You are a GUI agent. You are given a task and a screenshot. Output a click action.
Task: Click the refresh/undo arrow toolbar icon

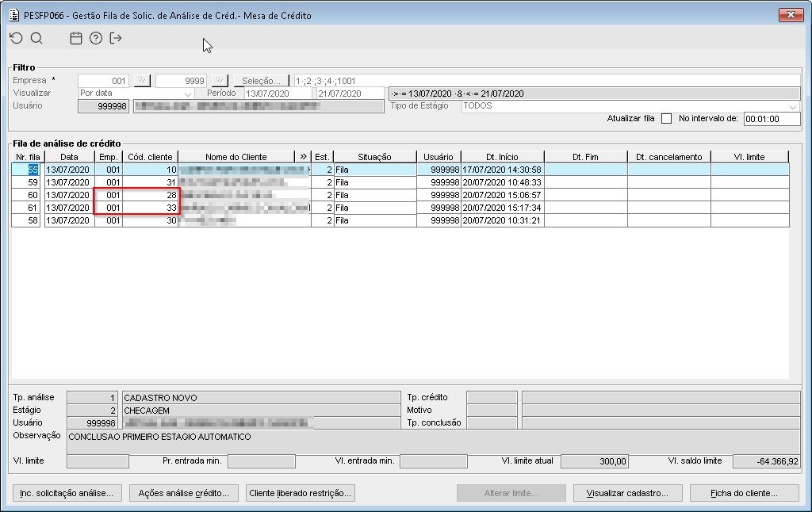pos(16,38)
